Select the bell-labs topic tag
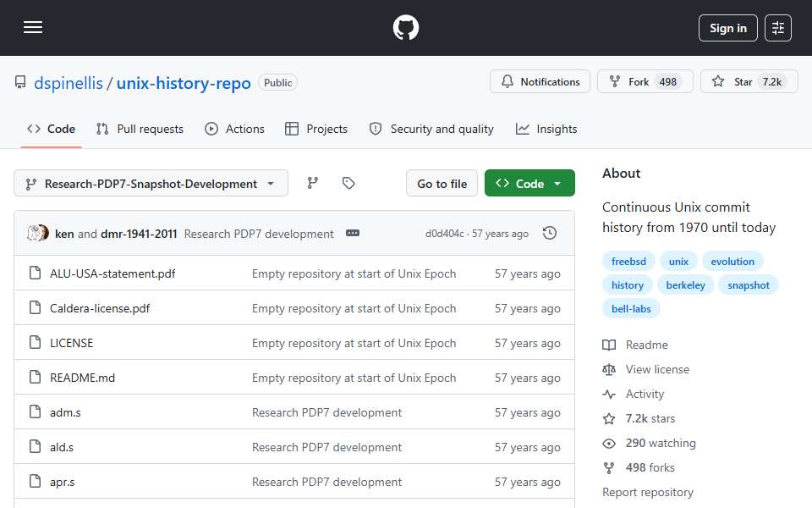Viewport: 812px width, 508px height. pos(631,309)
